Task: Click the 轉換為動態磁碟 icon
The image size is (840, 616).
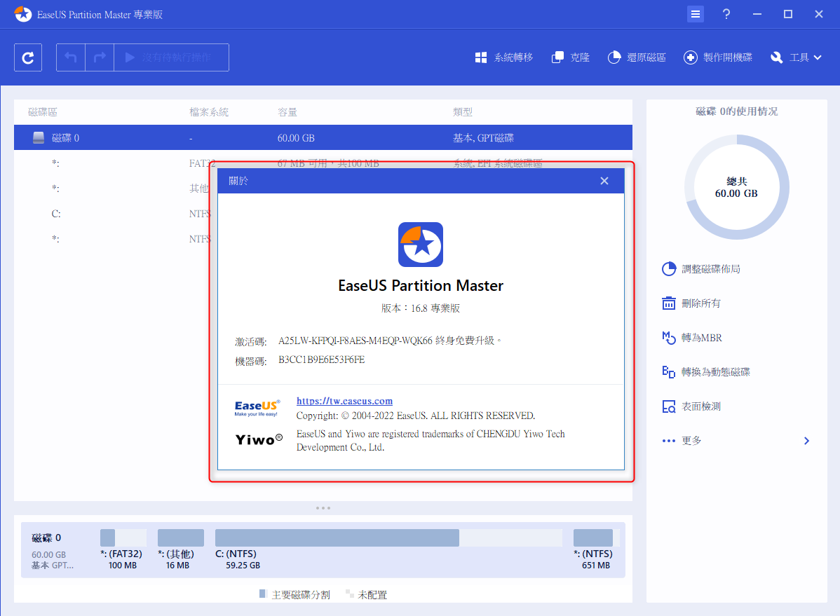Action: tap(669, 371)
